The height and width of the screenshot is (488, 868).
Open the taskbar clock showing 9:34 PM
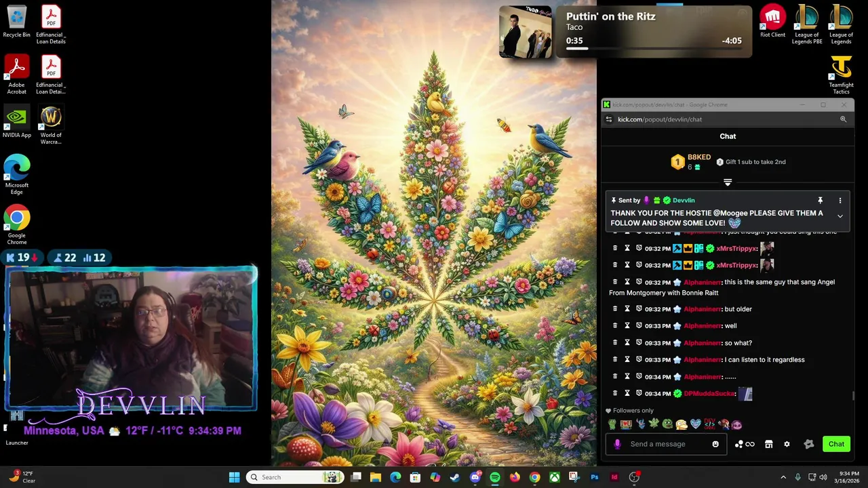(x=846, y=477)
